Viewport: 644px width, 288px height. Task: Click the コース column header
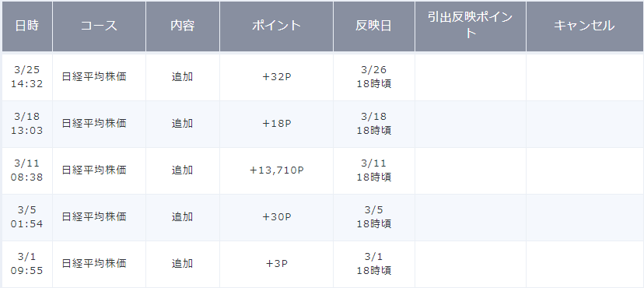click(99, 26)
